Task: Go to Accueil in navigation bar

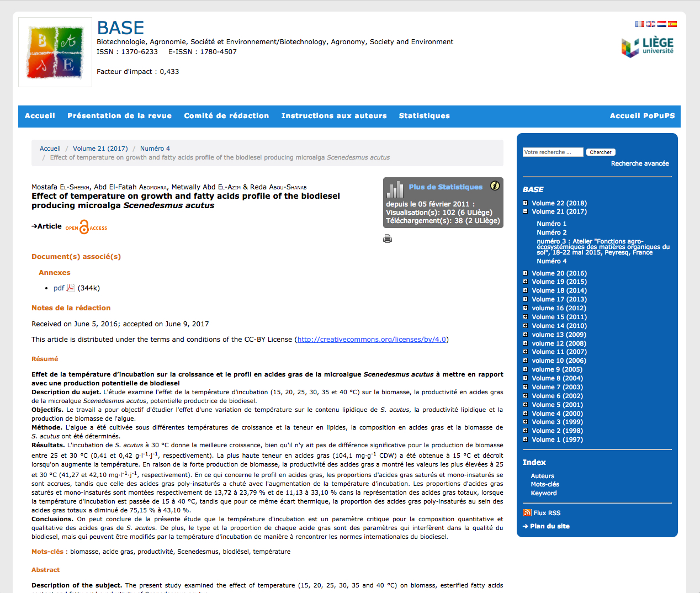Action: [40, 116]
